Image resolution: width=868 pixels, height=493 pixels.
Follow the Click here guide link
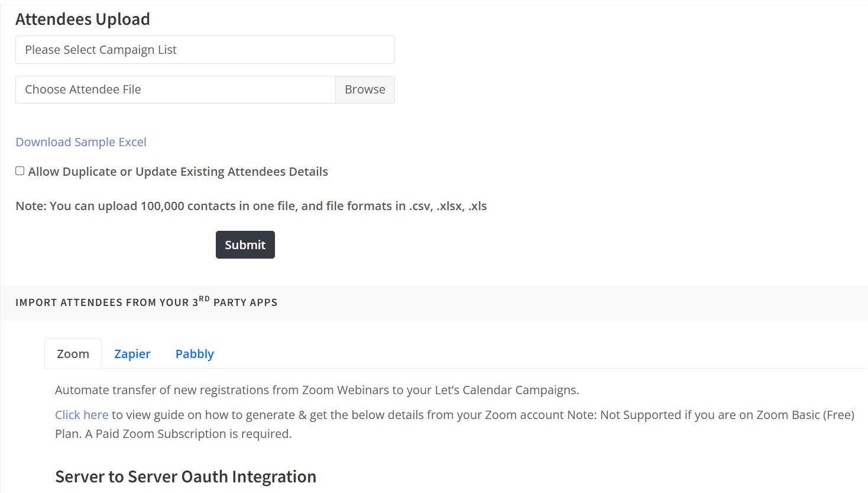[82, 415]
